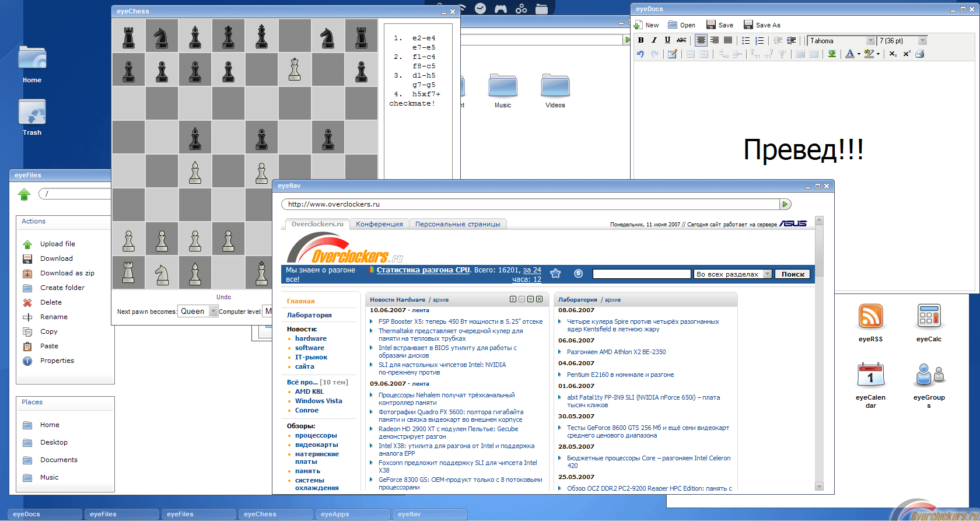This screenshot has height=521, width=980.
Task: Click Properties in eyeFiles Actions
Action: point(57,361)
